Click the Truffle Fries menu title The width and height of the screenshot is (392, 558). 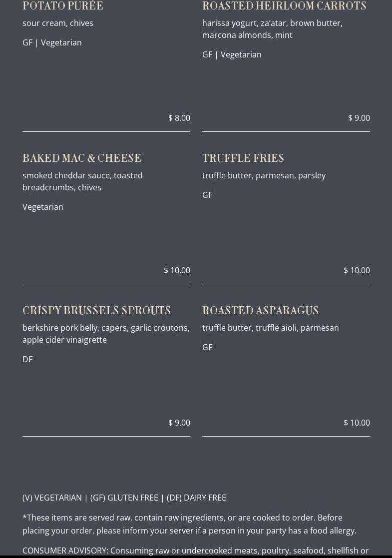pyautogui.click(x=243, y=158)
